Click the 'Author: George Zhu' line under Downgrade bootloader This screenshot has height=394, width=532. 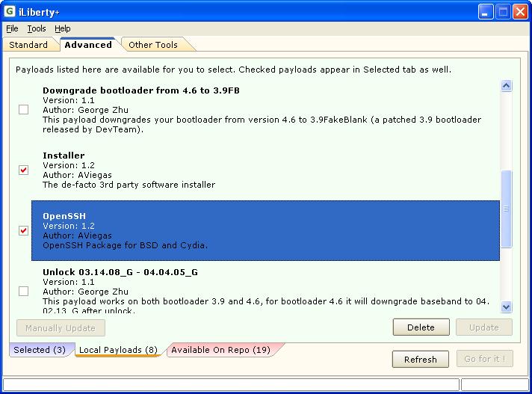pos(85,110)
